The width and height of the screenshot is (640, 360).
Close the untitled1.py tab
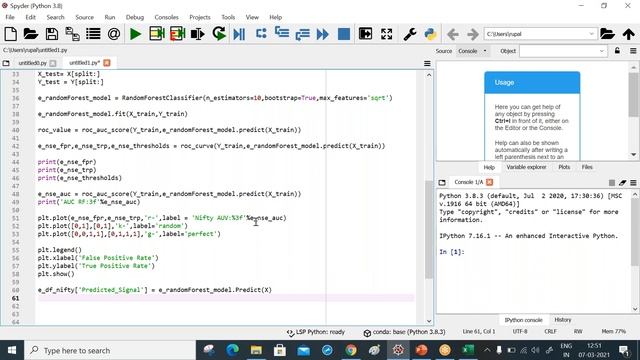click(107, 62)
